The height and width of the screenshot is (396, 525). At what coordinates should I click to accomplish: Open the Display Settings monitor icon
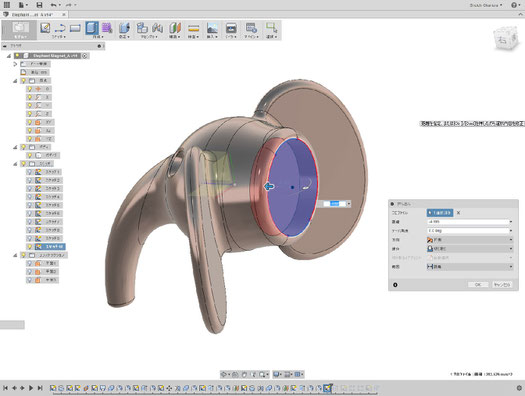point(277,374)
